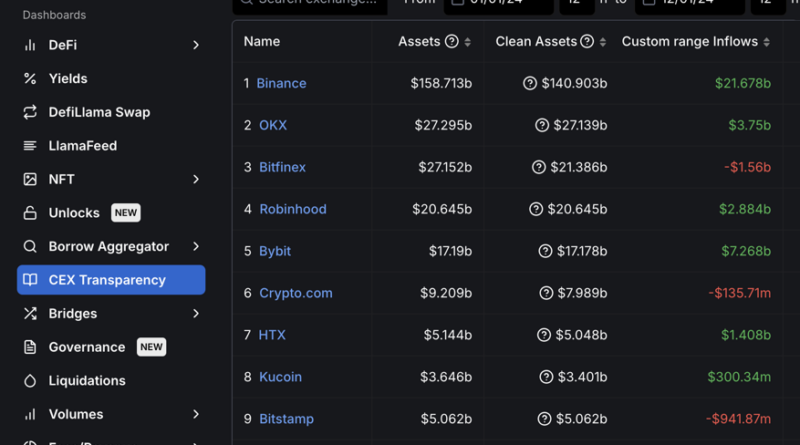Click help icon next to Assets header

click(x=452, y=42)
